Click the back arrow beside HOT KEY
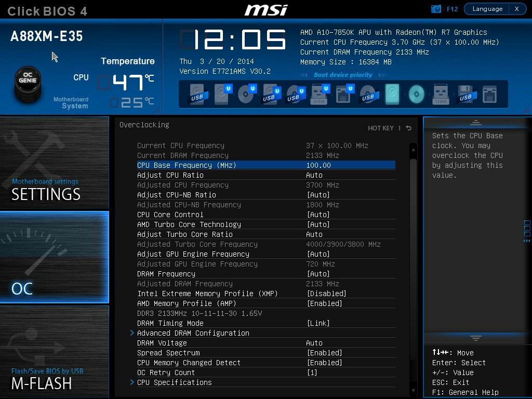Screen dimensions: 532x399 409,128
